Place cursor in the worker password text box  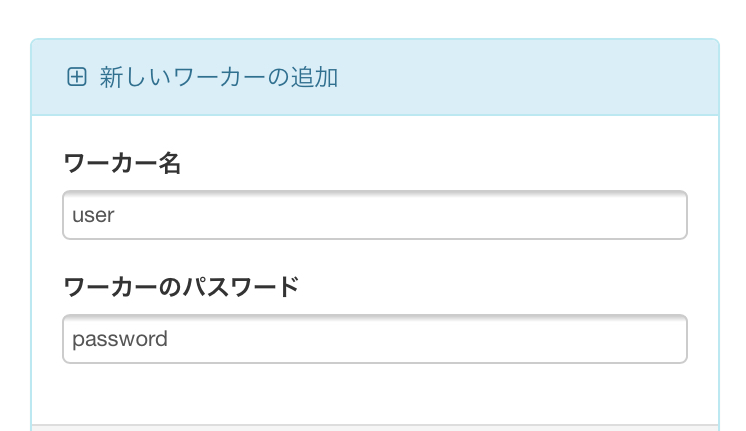[x=300, y=339]
